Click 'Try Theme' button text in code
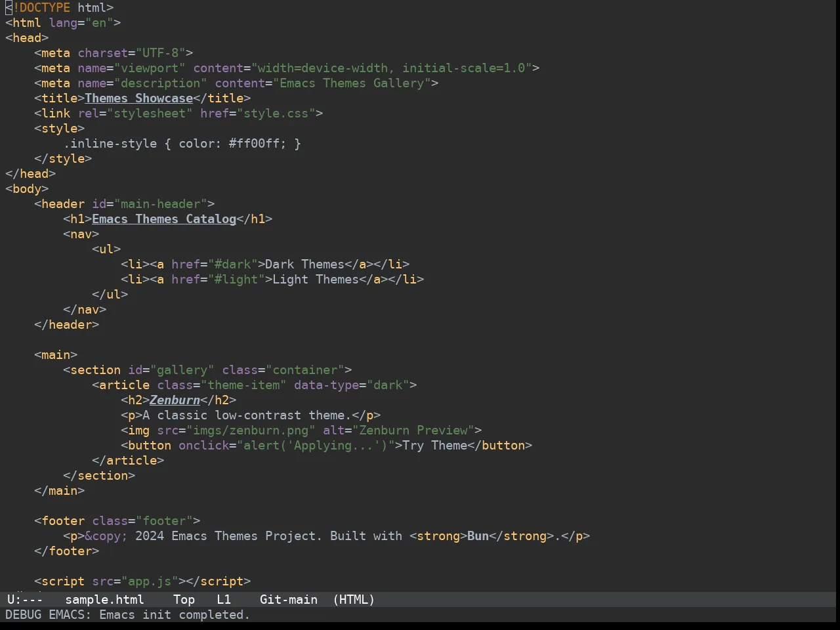Screen dimensions: 840x630 tap(434, 446)
